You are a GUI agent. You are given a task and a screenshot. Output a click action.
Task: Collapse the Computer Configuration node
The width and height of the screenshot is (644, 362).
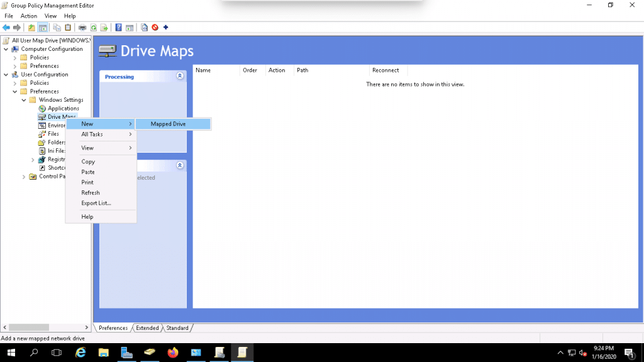click(6, 49)
